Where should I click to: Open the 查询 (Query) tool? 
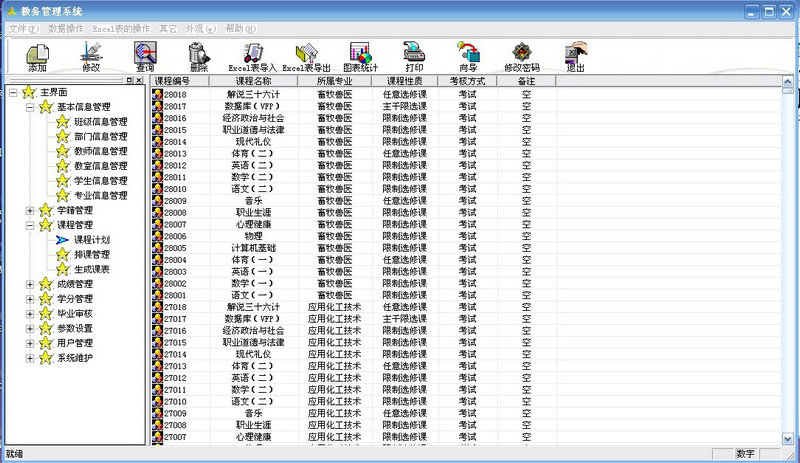145,57
